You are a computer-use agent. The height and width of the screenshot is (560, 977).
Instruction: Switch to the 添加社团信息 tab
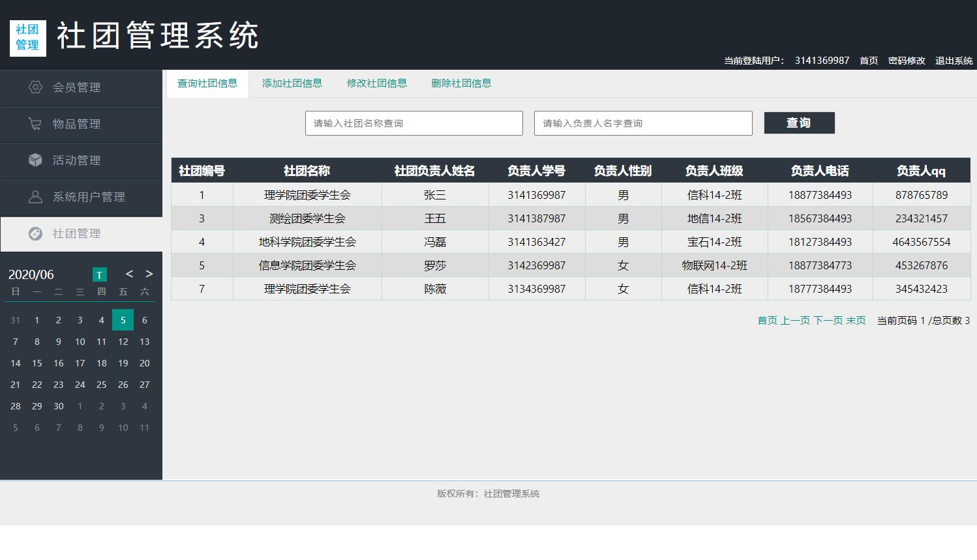pos(292,83)
